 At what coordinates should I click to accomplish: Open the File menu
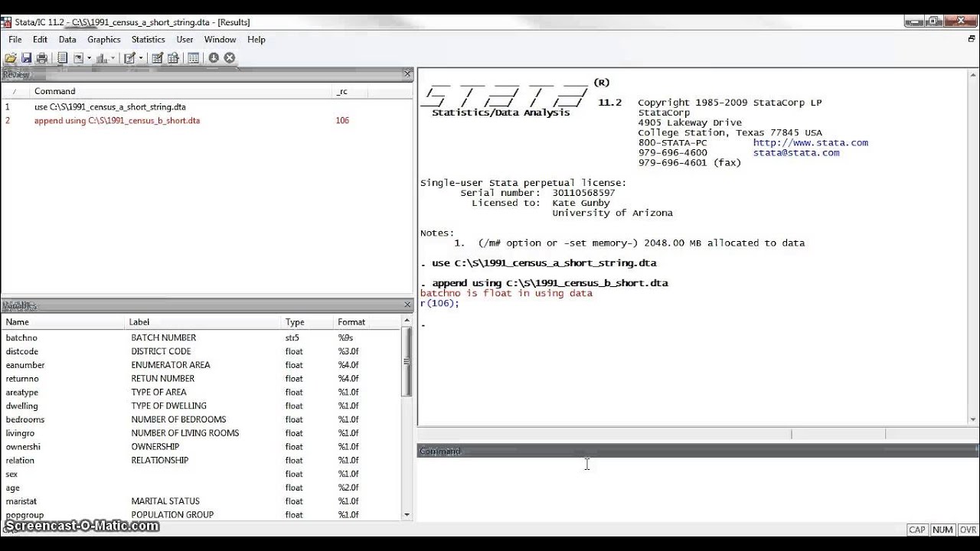(15, 40)
